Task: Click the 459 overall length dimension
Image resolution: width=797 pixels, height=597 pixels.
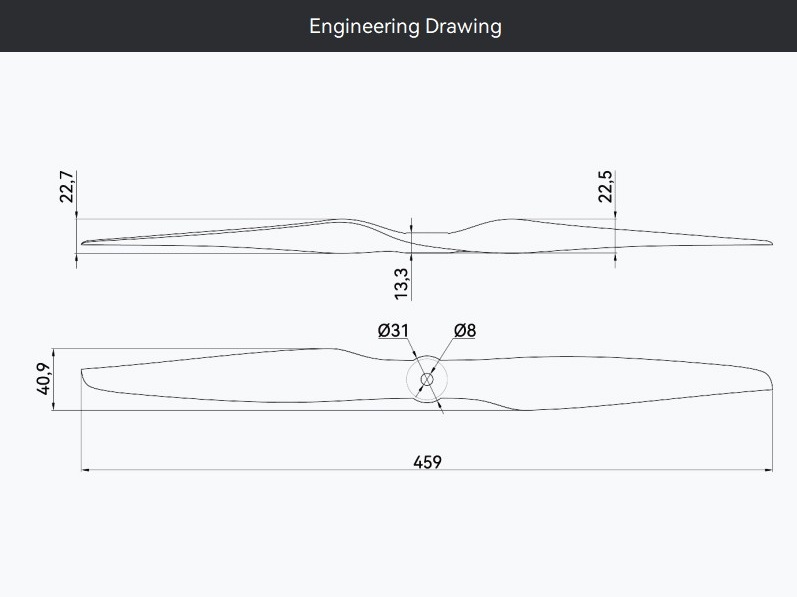Action: (427, 461)
